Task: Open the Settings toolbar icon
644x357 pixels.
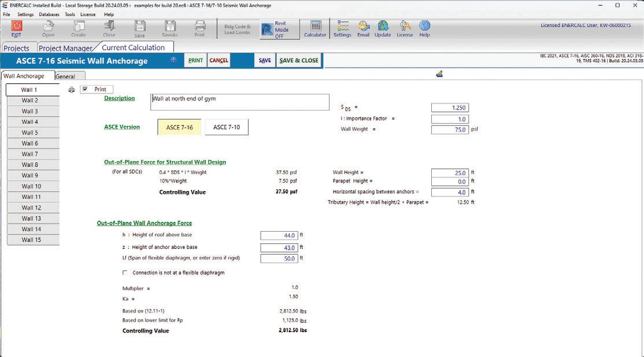Action: (x=342, y=29)
